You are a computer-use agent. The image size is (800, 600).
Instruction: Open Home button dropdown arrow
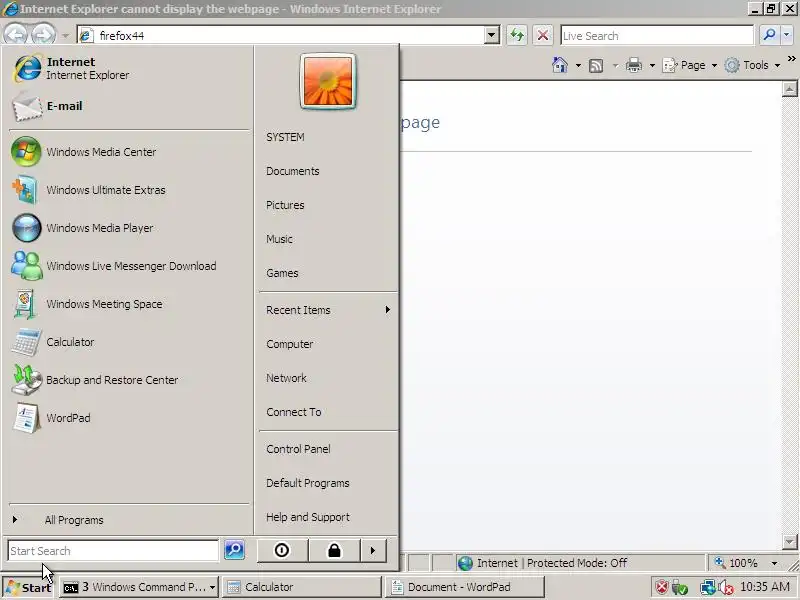point(578,65)
